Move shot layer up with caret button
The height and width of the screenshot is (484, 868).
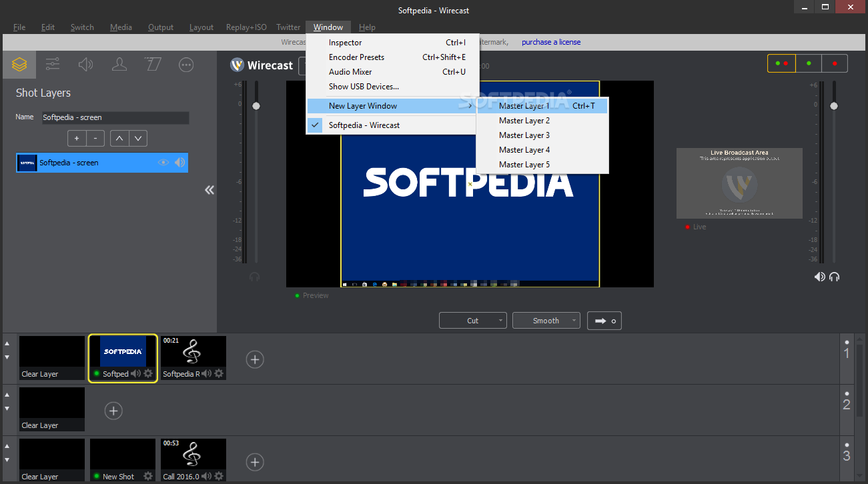119,138
